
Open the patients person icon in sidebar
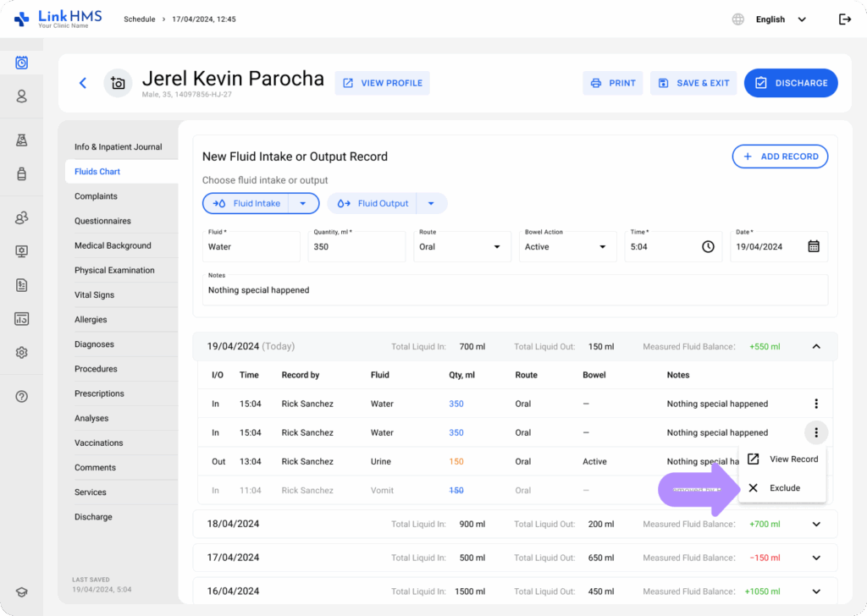click(22, 96)
